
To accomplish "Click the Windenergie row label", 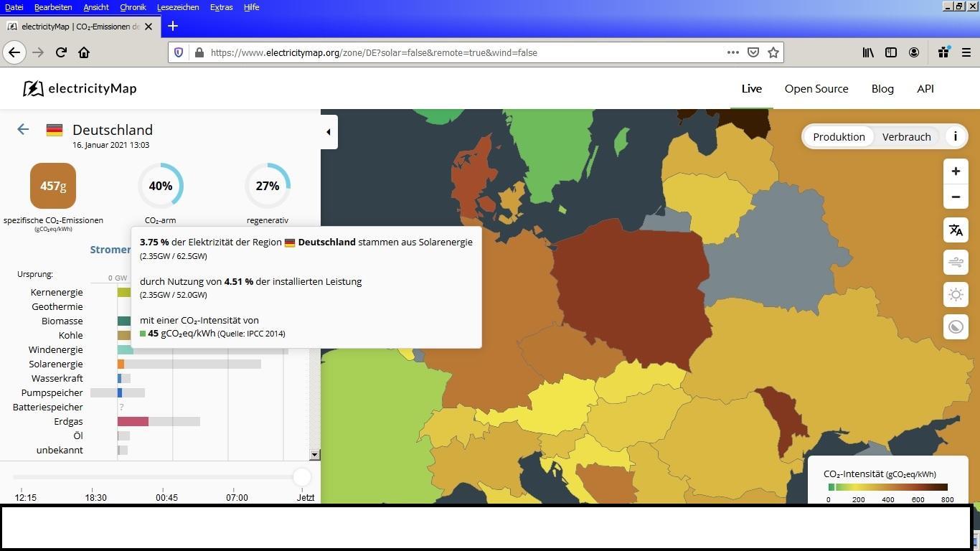I will tap(56, 349).
